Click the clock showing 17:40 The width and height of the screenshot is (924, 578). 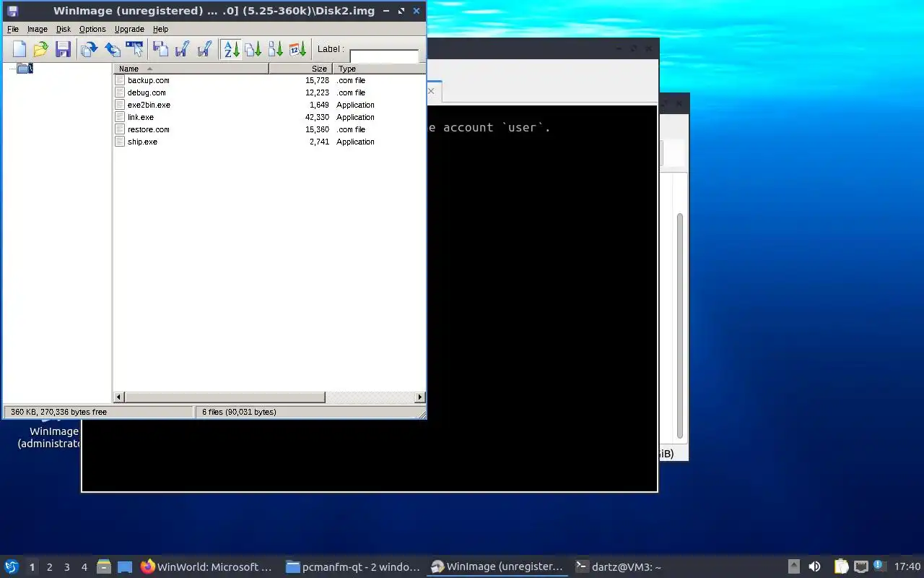[907, 567]
